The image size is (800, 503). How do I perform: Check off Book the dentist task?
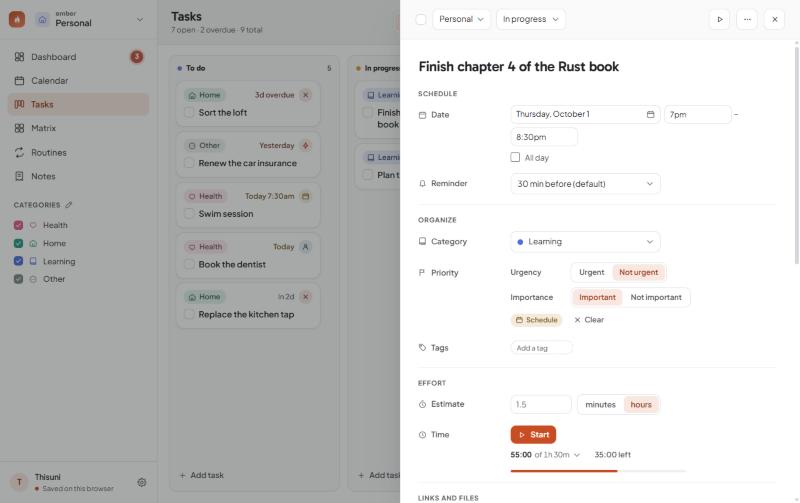(189, 264)
